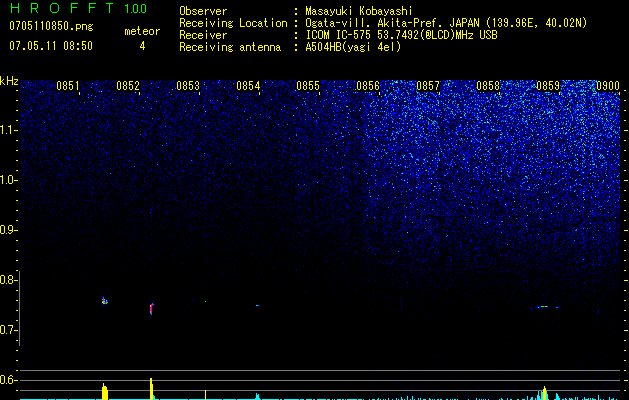Viewport: 629px width, 400px height.
Task: Click the yellow power peak near 0859
Action: pyautogui.click(x=544, y=393)
